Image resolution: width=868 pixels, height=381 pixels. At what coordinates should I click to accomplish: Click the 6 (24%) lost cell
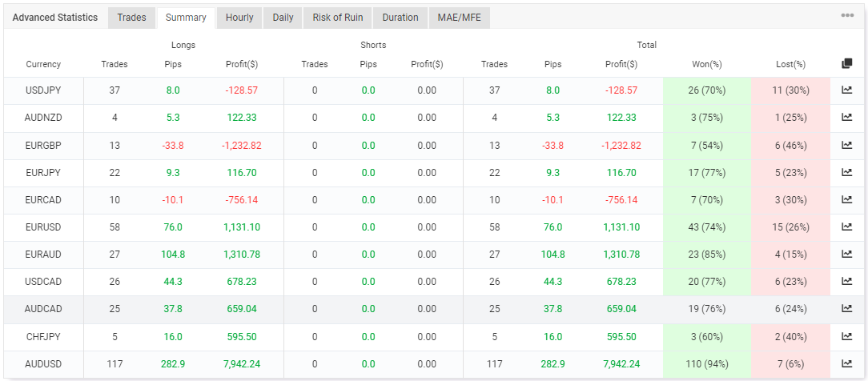click(790, 309)
